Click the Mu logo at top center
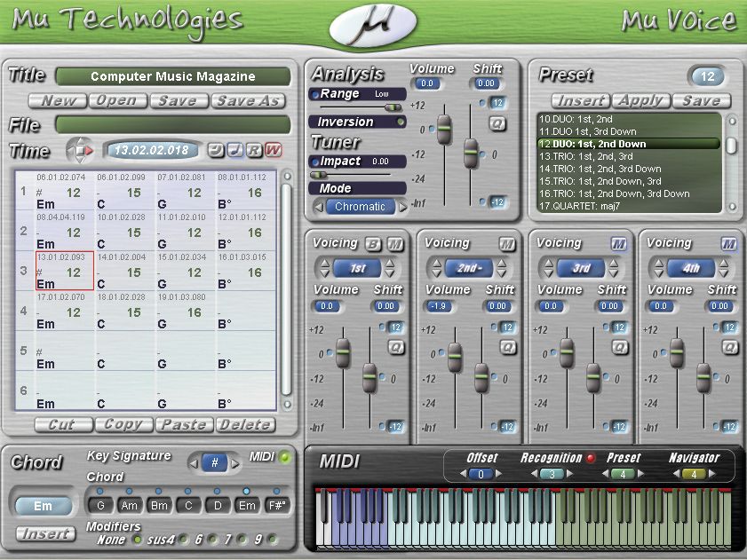The height and width of the screenshot is (560, 747). pos(373,24)
